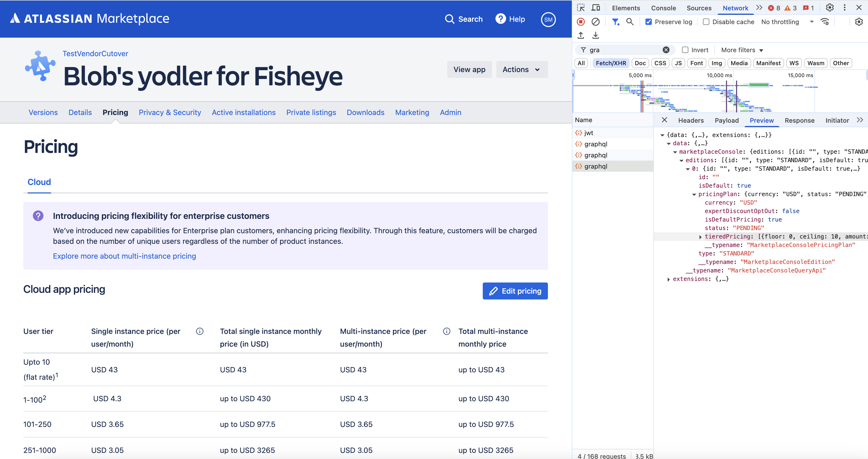Click the single instance price info icon

click(200, 331)
